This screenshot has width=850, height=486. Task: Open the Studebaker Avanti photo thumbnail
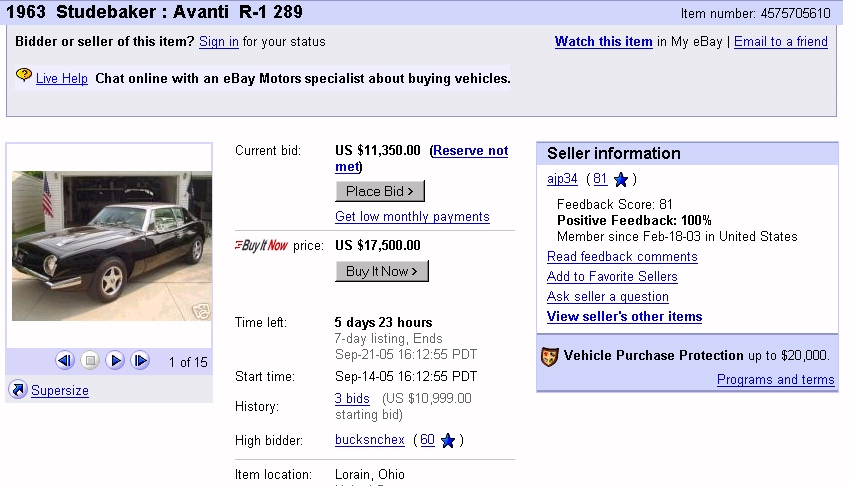click(110, 245)
